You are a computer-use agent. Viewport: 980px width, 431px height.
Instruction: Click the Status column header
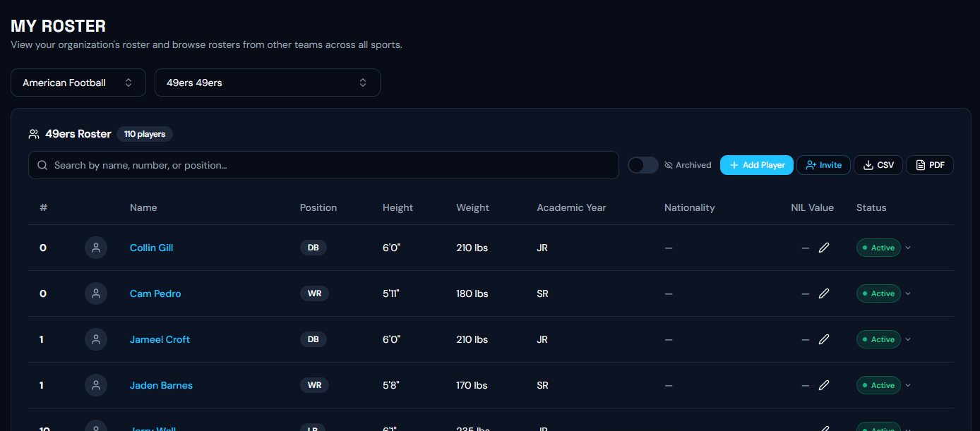[x=871, y=207]
